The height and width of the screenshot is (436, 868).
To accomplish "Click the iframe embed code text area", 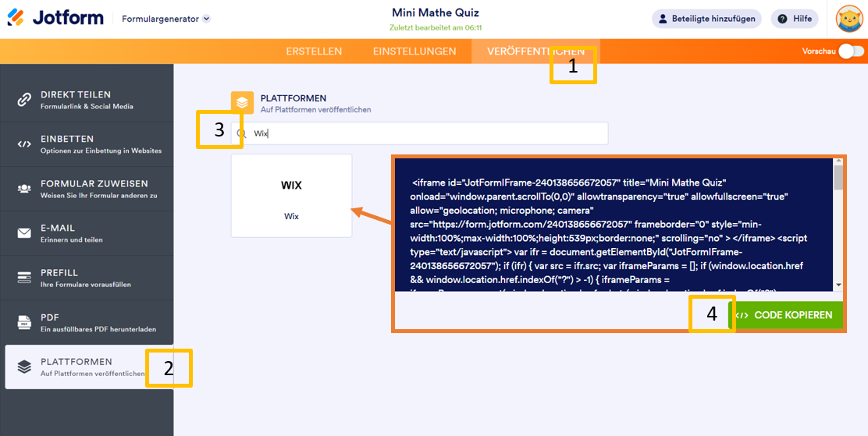I will coord(614,224).
